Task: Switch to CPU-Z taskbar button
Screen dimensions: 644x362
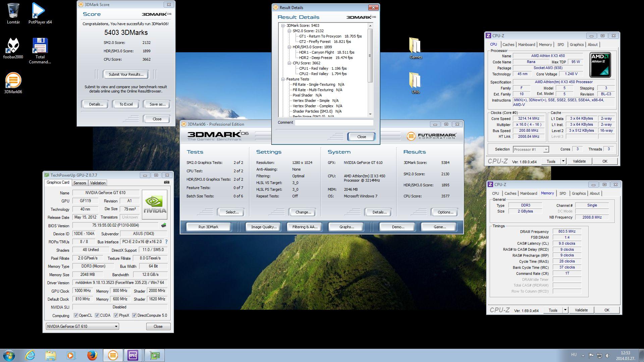Action: click(x=133, y=355)
